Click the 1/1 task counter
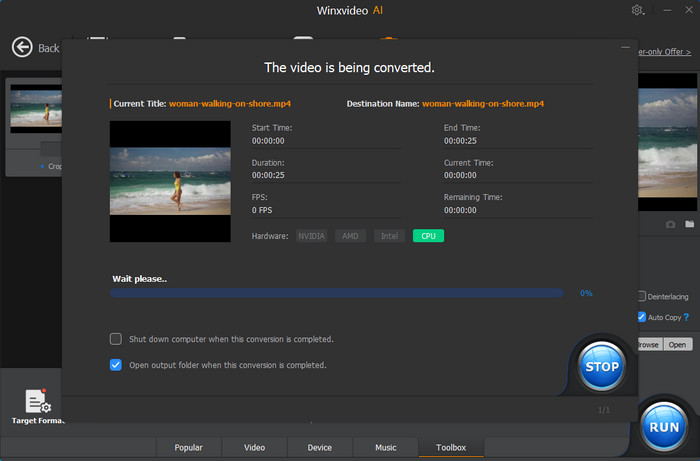Screen dimensions: 700x461 point(604,410)
